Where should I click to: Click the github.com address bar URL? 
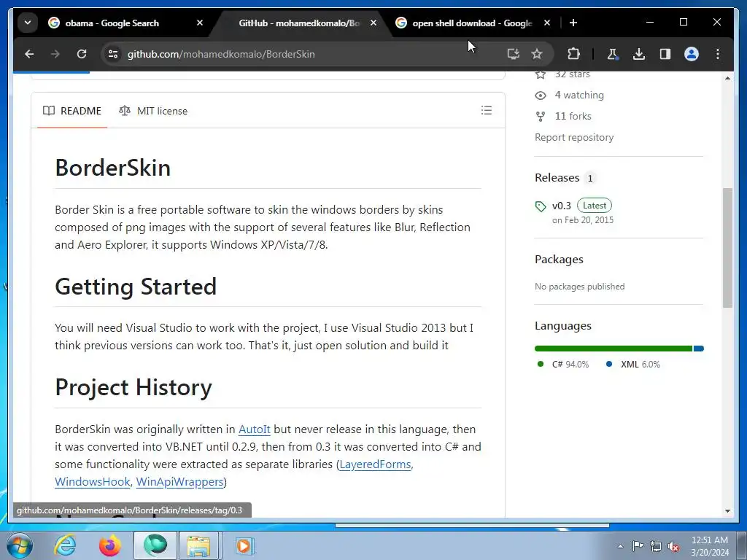coord(221,54)
